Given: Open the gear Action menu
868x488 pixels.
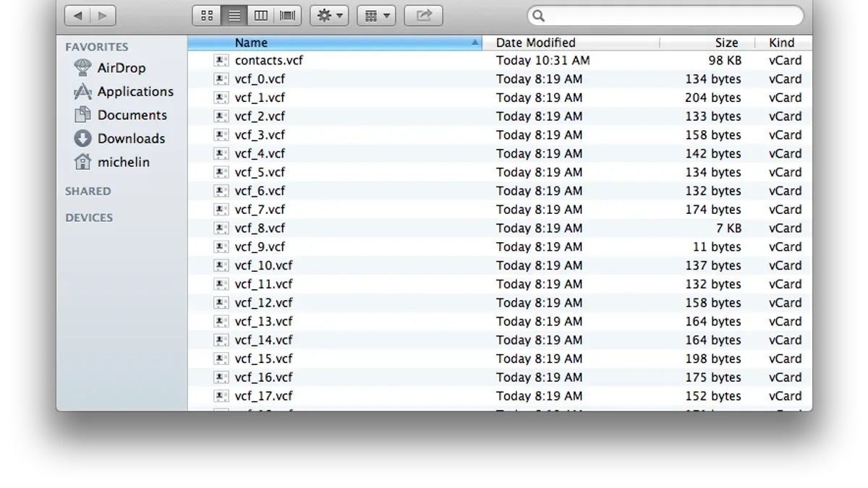Looking at the screenshot, I should tap(329, 15).
